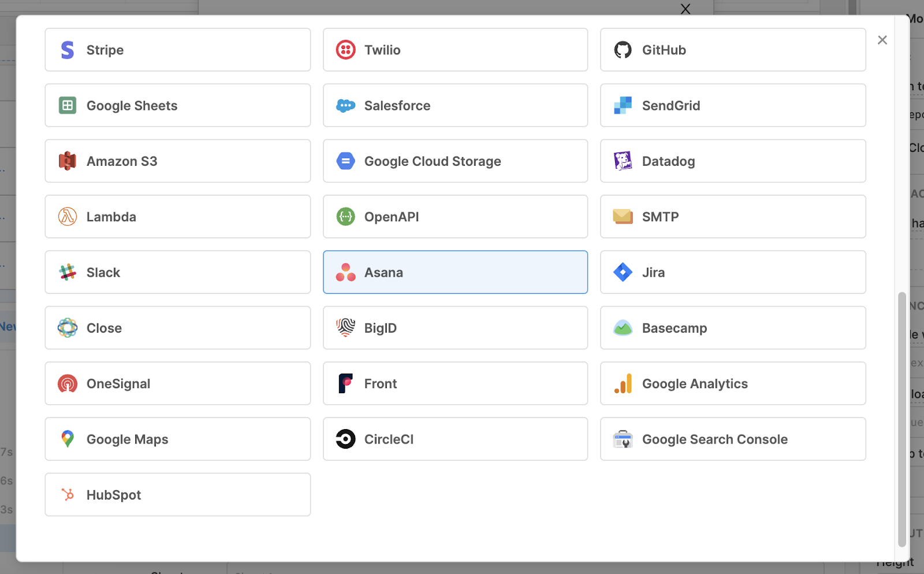Click the Jira diamond icon
Viewport: 924px width, 574px height.
tap(623, 272)
